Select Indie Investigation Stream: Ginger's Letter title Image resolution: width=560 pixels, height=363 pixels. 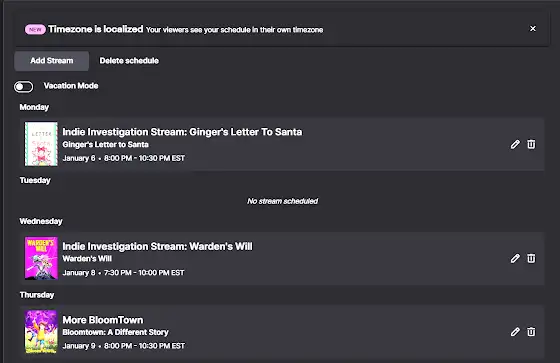coord(182,132)
